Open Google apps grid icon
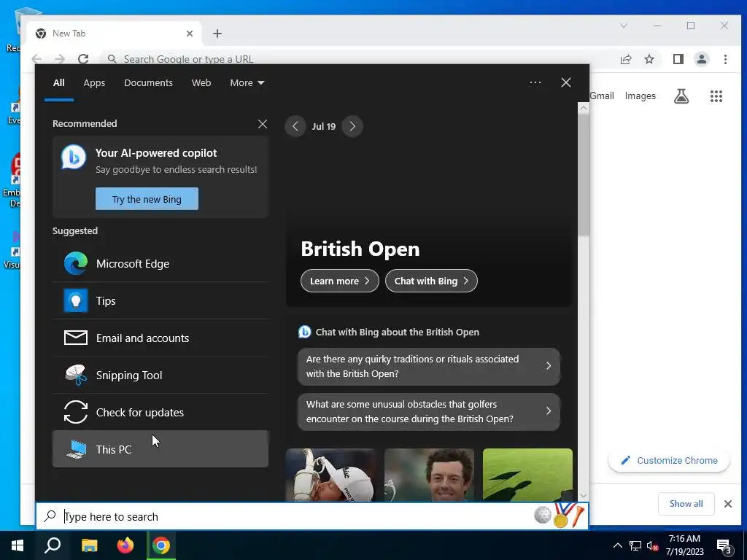The height and width of the screenshot is (560, 747). [x=716, y=96]
